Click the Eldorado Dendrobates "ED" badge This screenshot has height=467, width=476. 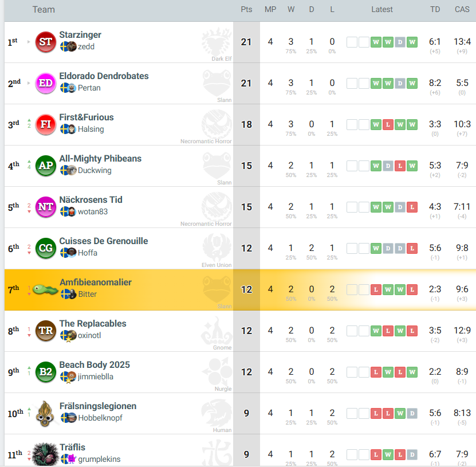click(x=46, y=84)
